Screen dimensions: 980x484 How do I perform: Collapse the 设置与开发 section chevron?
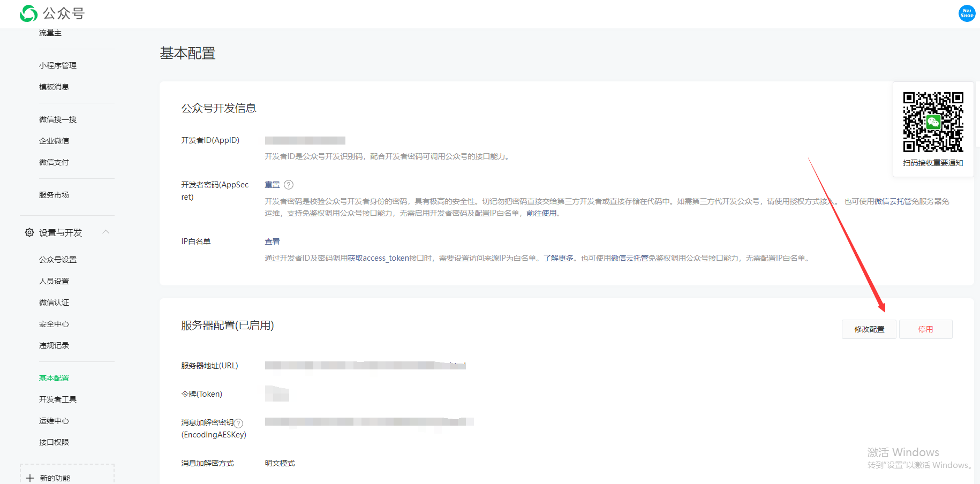point(106,232)
